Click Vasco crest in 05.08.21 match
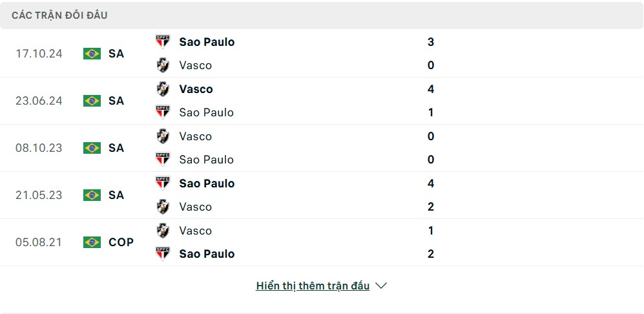The image size is (644, 314). coord(163,230)
